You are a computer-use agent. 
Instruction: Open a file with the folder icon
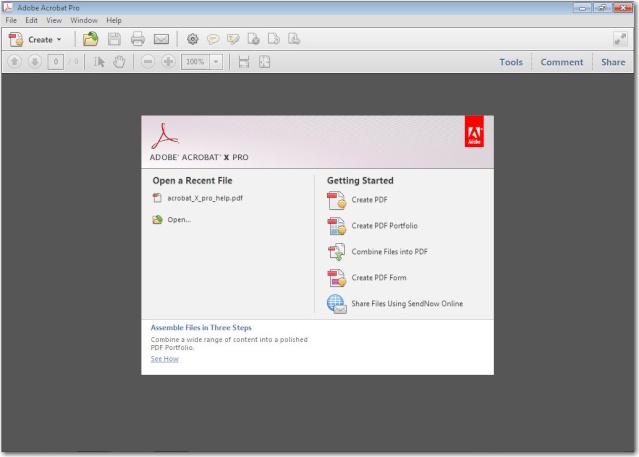[x=90, y=39]
